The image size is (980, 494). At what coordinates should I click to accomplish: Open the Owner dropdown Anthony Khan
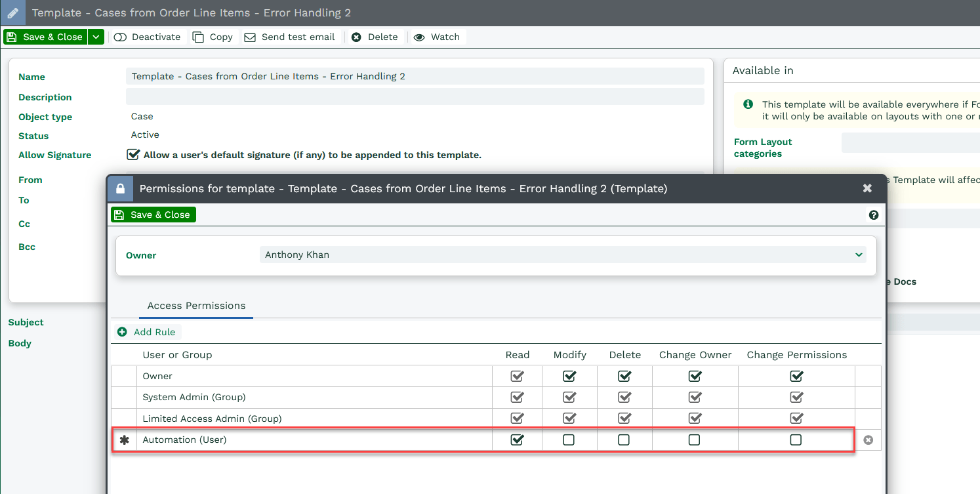tap(563, 255)
